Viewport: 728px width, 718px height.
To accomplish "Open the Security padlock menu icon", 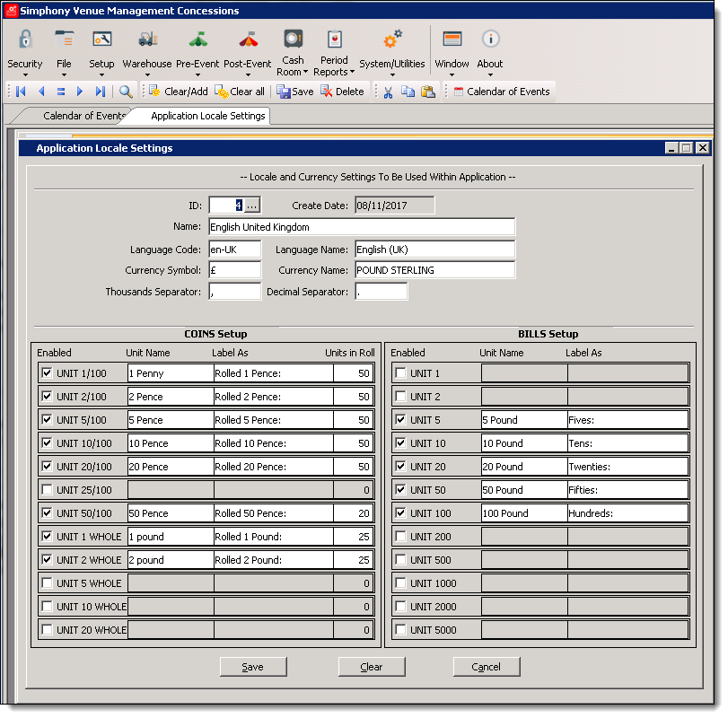I will 25,39.
